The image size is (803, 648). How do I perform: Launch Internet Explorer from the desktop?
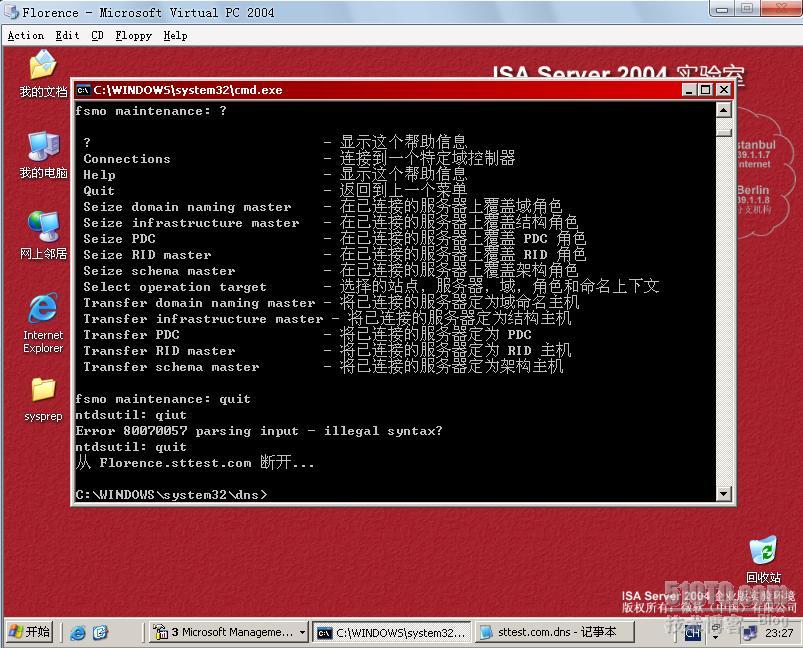(x=43, y=323)
